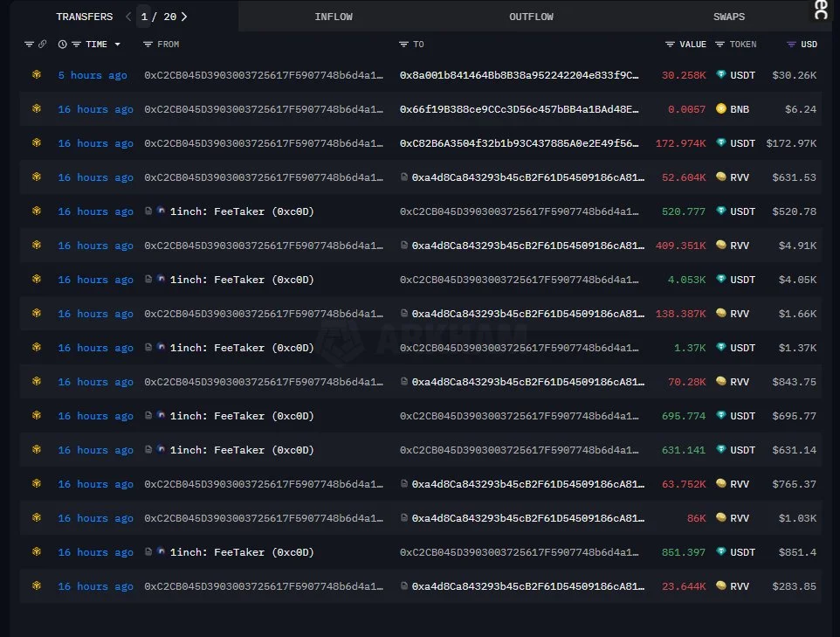Screen dimensions: 840x637
Task: Open the "5 hours ago" transaction timestamp
Action: click(93, 75)
